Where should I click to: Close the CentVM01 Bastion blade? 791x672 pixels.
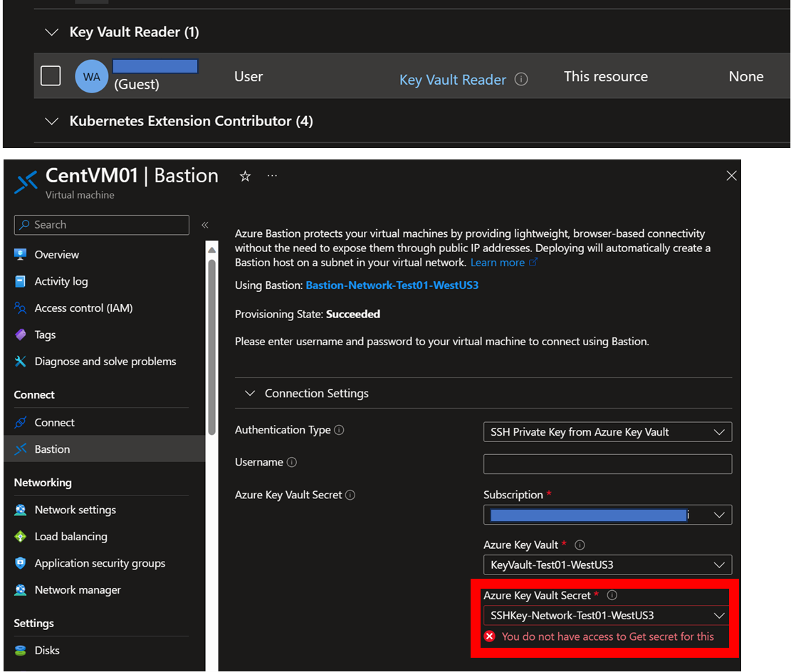pyautogui.click(x=731, y=176)
